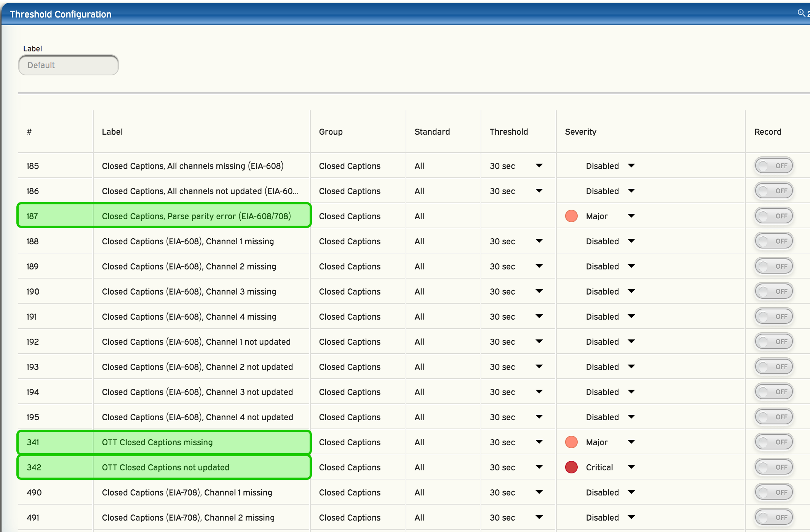
Task: Click the Group column header
Action: [x=331, y=132]
